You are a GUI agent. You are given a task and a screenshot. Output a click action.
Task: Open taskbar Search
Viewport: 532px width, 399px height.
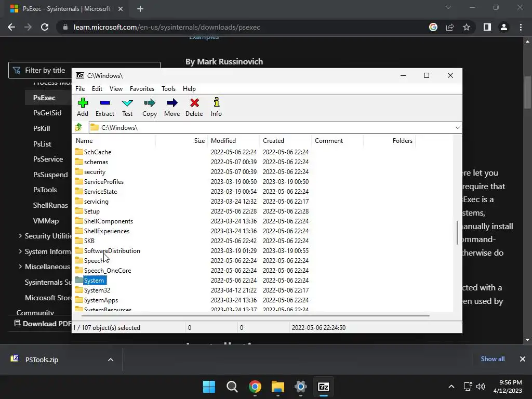click(232, 387)
